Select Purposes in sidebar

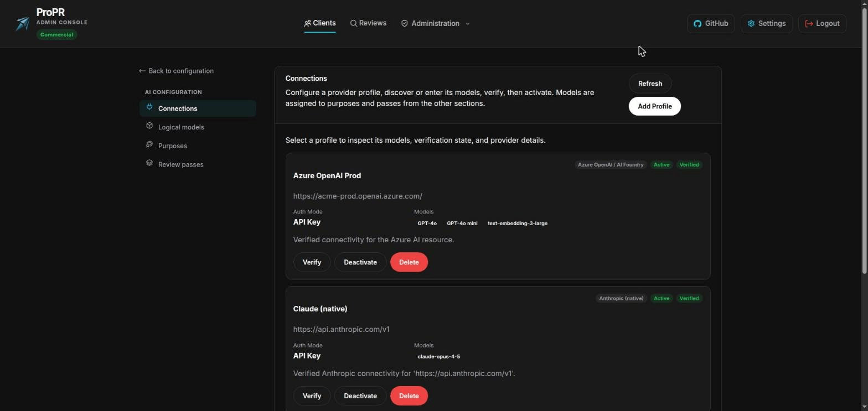point(198,146)
